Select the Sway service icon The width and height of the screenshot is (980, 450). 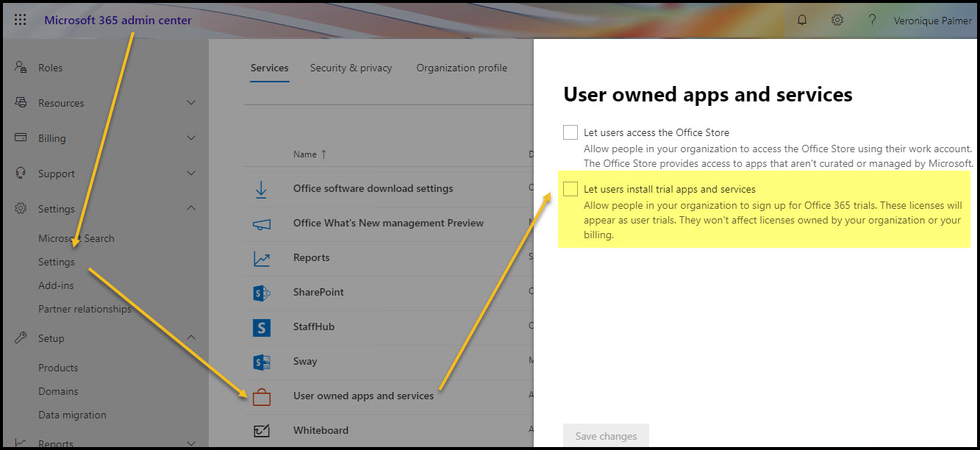tap(261, 361)
